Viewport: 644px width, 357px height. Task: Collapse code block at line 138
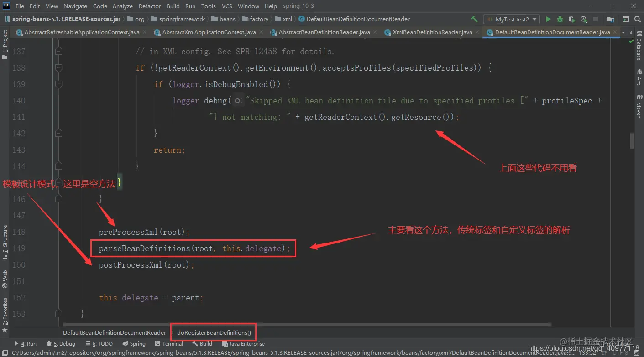(58, 68)
